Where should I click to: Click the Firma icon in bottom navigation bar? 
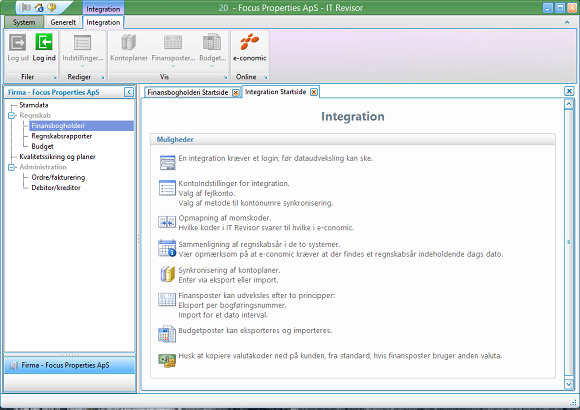14,365
